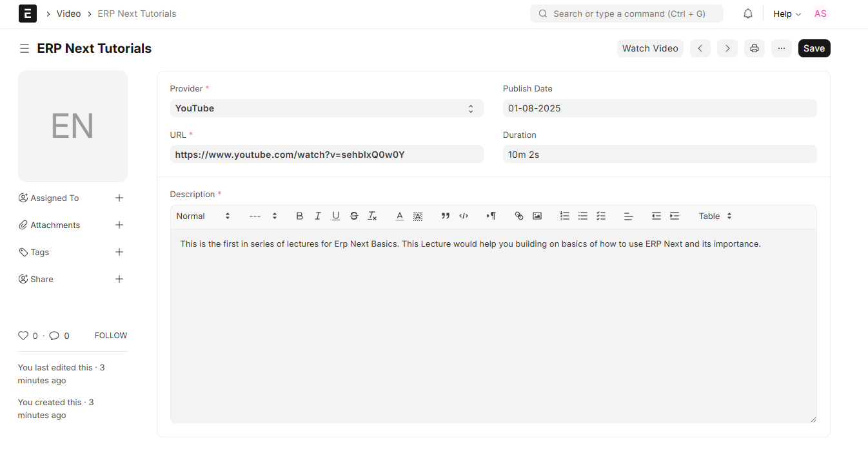Decrease indent in the editor
This screenshot has height=449, width=868.
[x=656, y=216]
